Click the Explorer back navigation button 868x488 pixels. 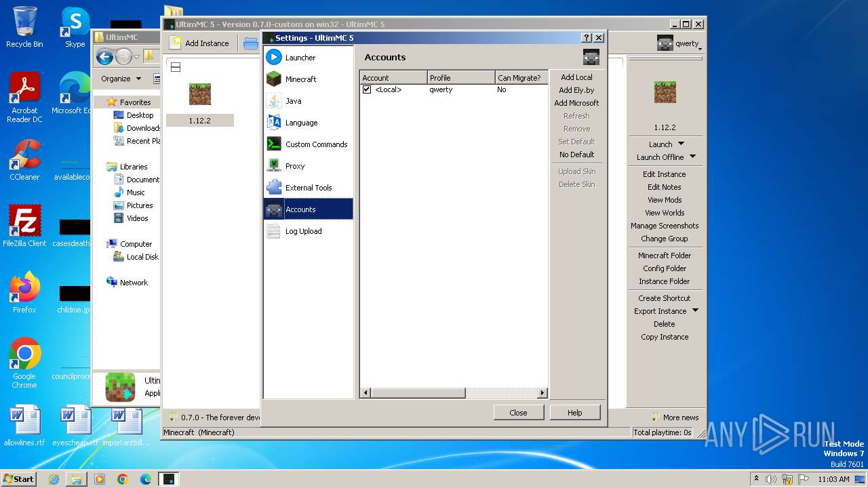click(104, 57)
